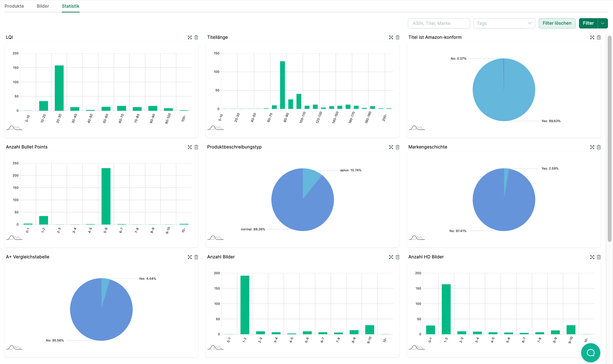Toggle distribution curve on Anzahl Bilder chart
613x364 pixels.
click(x=215, y=347)
